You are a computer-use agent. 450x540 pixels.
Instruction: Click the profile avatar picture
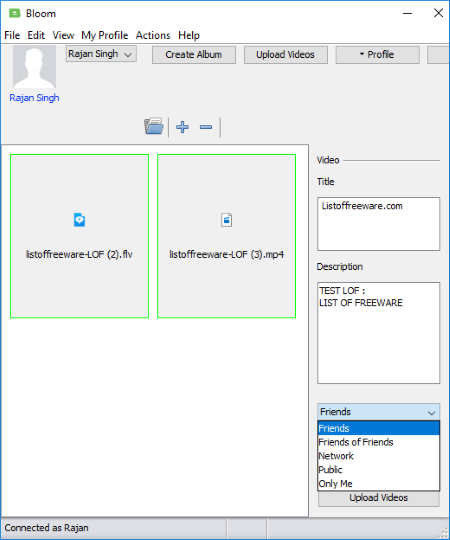tap(34, 67)
